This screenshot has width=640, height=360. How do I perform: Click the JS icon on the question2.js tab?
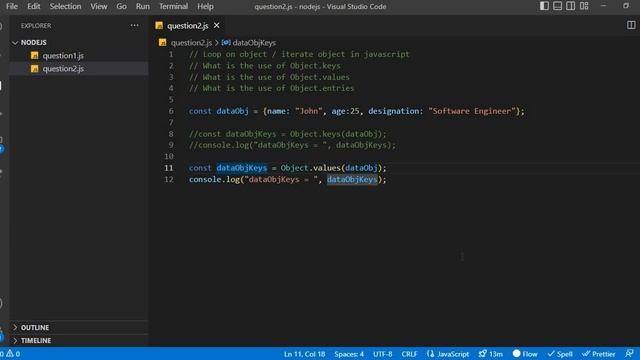tap(159, 26)
